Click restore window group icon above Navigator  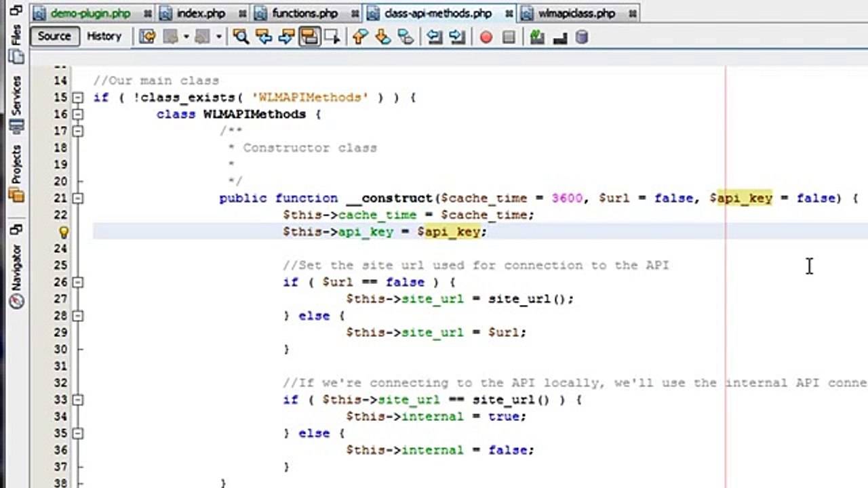pos(16,229)
